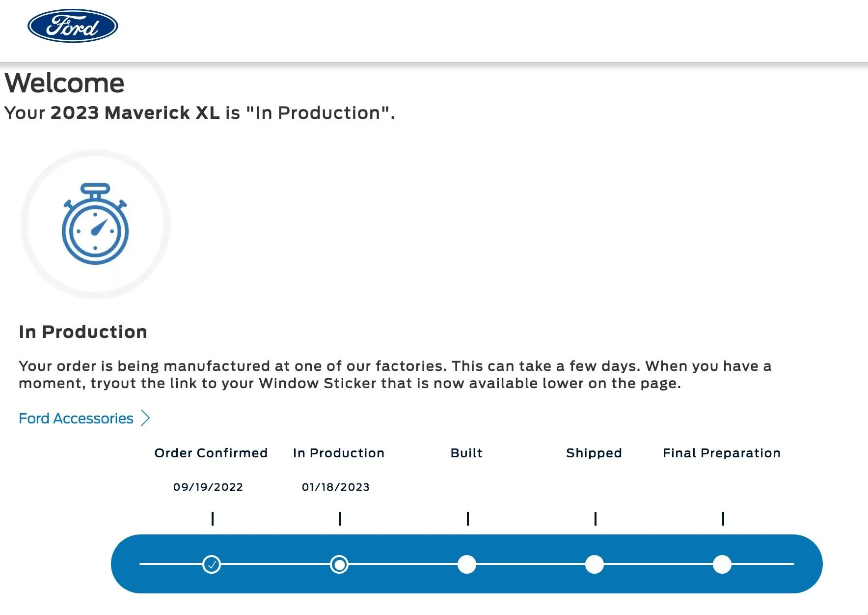The width and height of the screenshot is (868, 615).
Task: Click the bold In Production section heading
Action: pos(83,332)
